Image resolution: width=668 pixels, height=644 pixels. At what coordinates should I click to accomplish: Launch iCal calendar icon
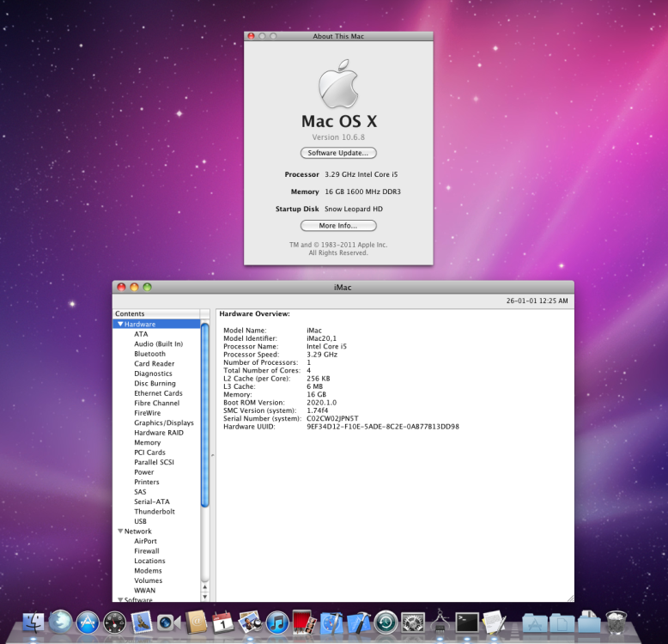222,623
